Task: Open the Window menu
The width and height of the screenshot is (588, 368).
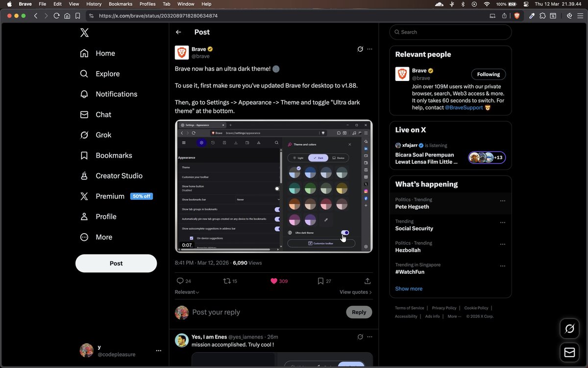Action: point(186,4)
